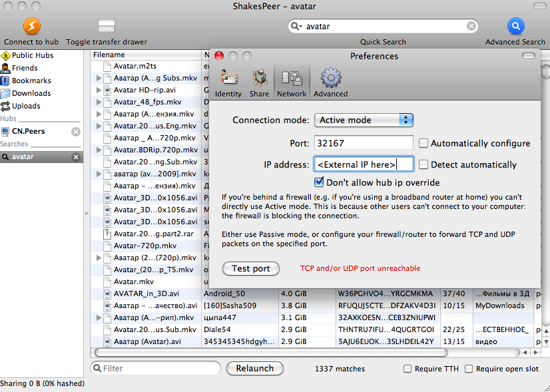The height and width of the screenshot is (392, 550).
Task: Expand the Аватар (A...-рип).mkv row
Action: 99,317
